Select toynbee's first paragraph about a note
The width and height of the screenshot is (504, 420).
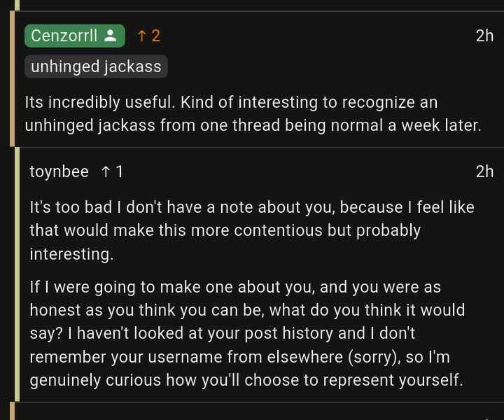pos(252,230)
